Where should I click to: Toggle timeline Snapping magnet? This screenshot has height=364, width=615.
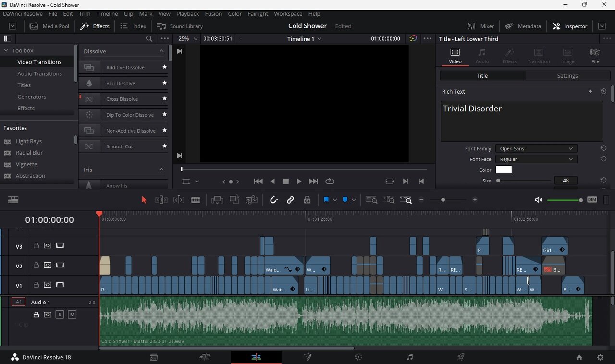click(x=273, y=200)
